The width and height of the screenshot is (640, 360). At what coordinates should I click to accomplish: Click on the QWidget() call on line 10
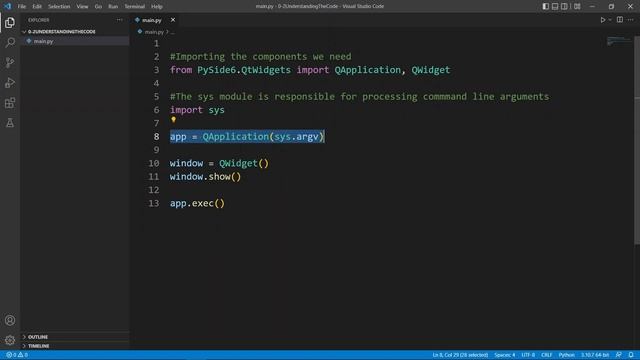click(x=244, y=163)
